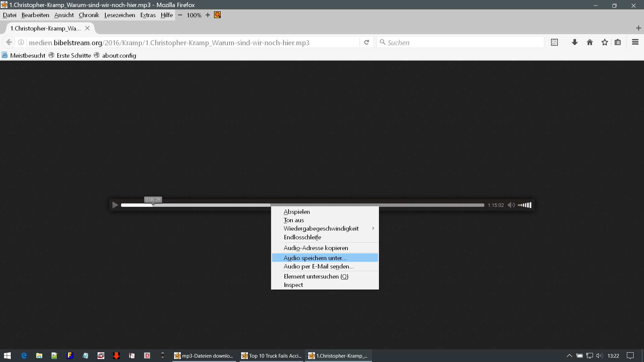The width and height of the screenshot is (644, 362).
Task: Open the bookmarks list icon
Action: coord(618,42)
